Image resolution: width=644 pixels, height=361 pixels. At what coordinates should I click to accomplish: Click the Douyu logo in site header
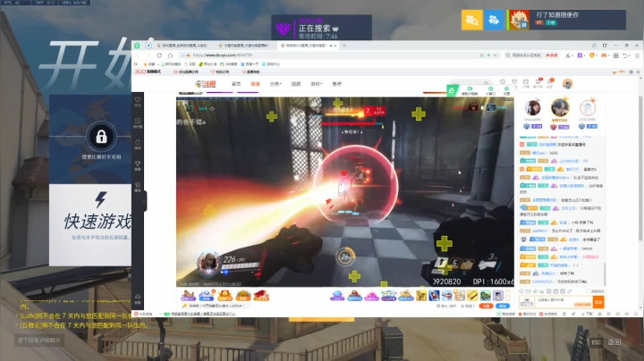coord(206,84)
